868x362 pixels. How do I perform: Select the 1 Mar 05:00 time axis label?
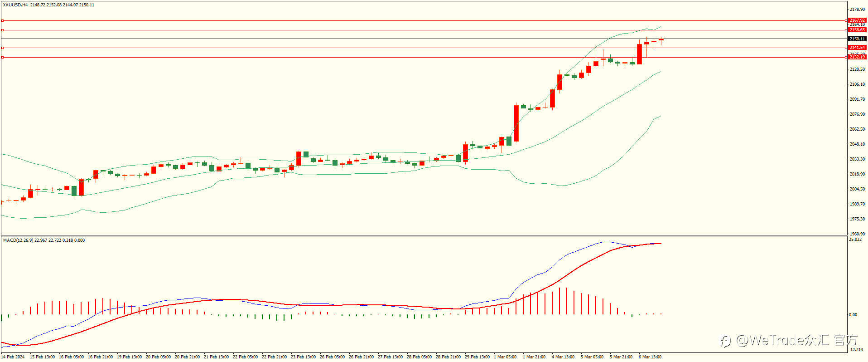[x=505, y=357]
